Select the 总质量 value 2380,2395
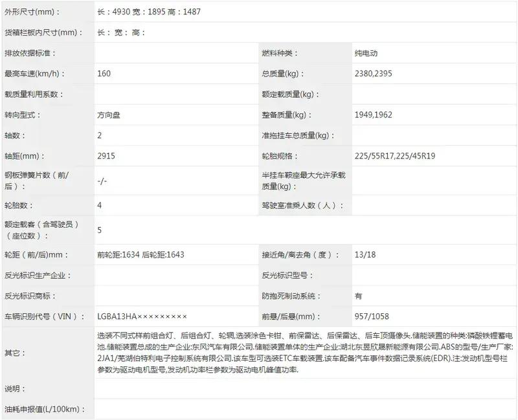Screen dimensions: 518x420 point(374,74)
